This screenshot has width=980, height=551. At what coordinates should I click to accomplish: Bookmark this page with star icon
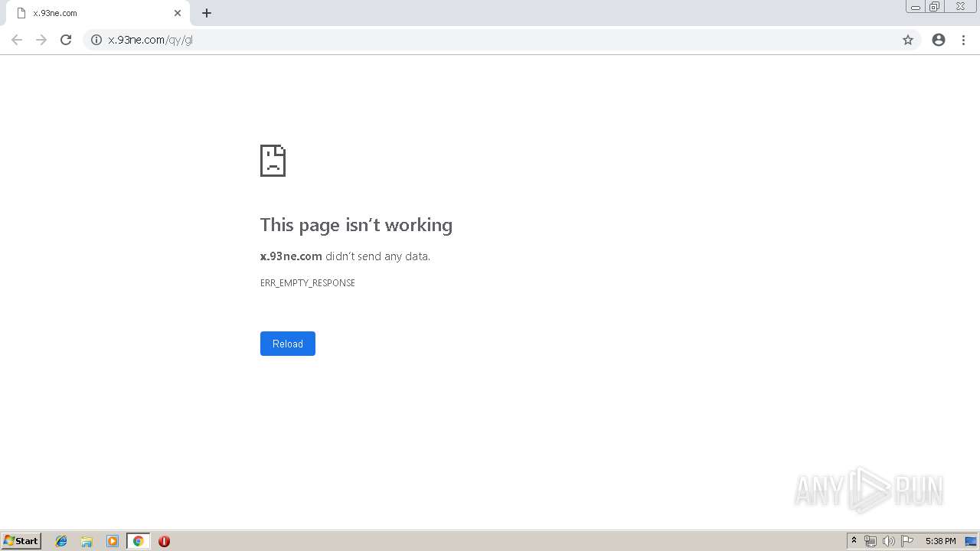click(908, 40)
